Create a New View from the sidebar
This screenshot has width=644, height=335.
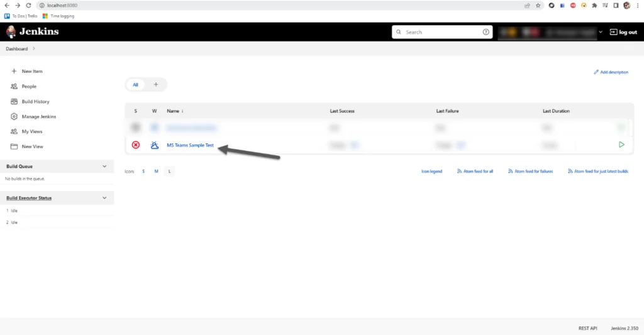pyautogui.click(x=33, y=146)
